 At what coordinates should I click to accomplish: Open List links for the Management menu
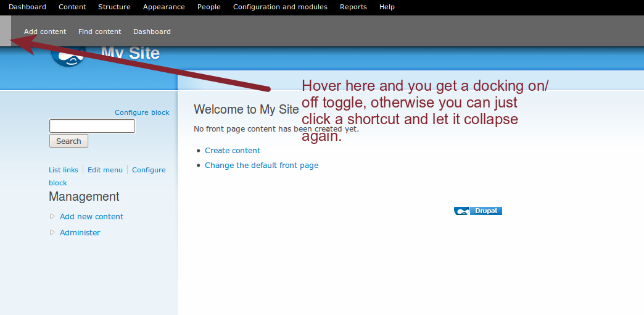pos(64,170)
